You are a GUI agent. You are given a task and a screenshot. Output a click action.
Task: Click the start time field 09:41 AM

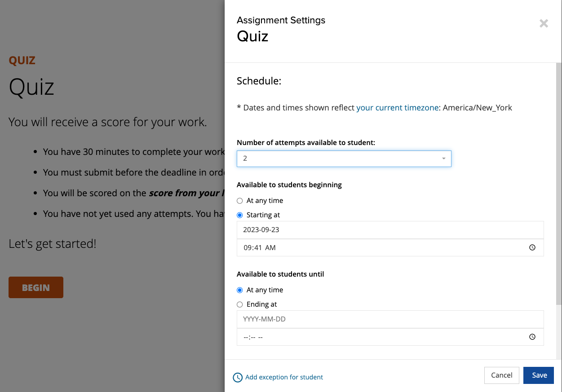coord(390,247)
